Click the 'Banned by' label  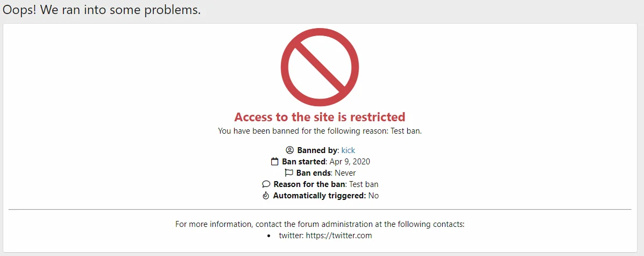tap(317, 150)
